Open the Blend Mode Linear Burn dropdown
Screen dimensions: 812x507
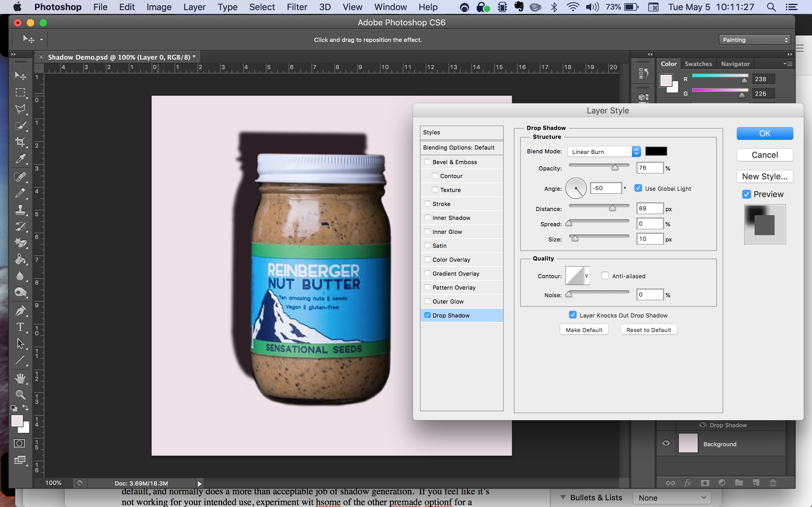click(x=604, y=151)
